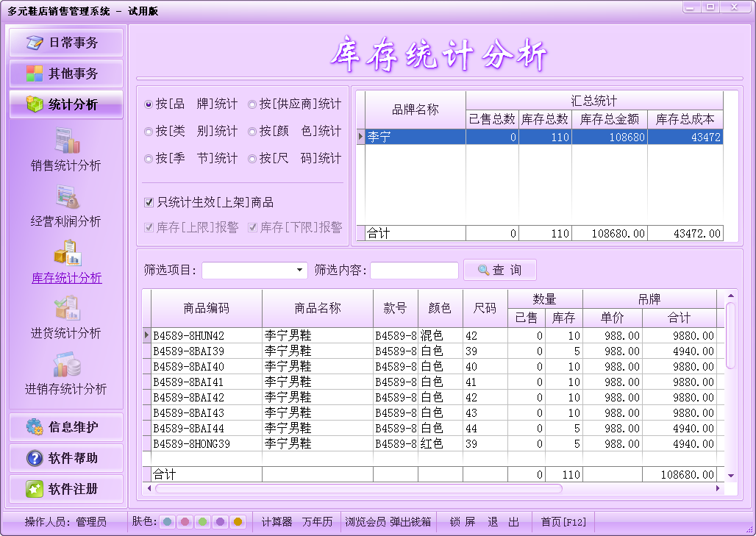Click 锁屏 in the status bar

click(x=463, y=521)
